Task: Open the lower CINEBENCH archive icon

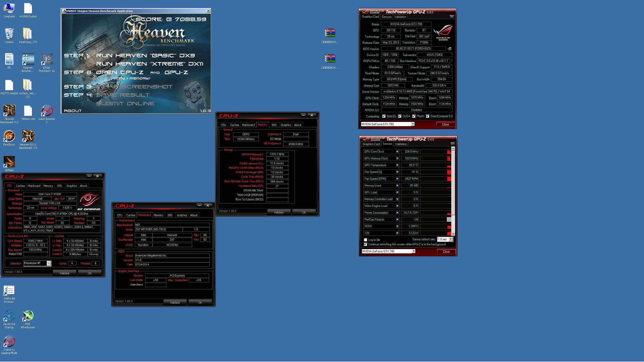Action: tap(330, 61)
